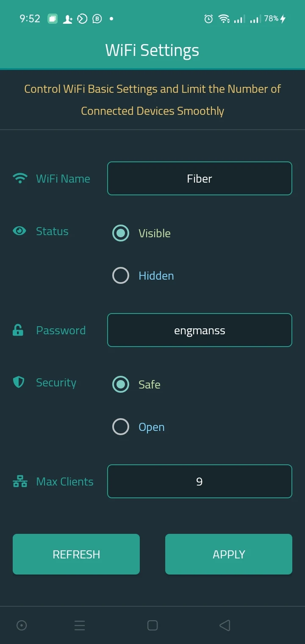The width and height of the screenshot is (305, 644).
Task: Tap the network icon beside Max Clients
Action: [x=20, y=482]
